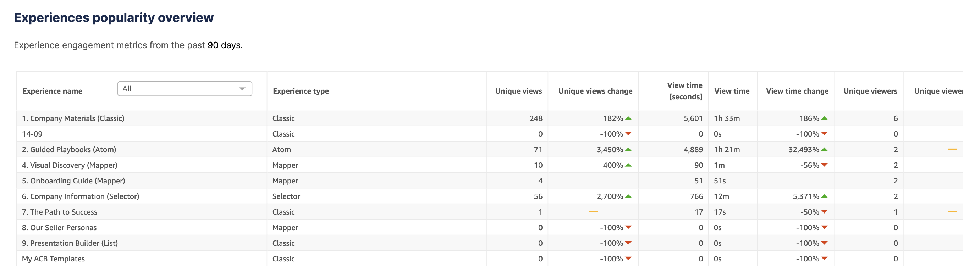Click red down arrow in 14-09 views change
This screenshot has width=980, height=266.
click(628, 134)
